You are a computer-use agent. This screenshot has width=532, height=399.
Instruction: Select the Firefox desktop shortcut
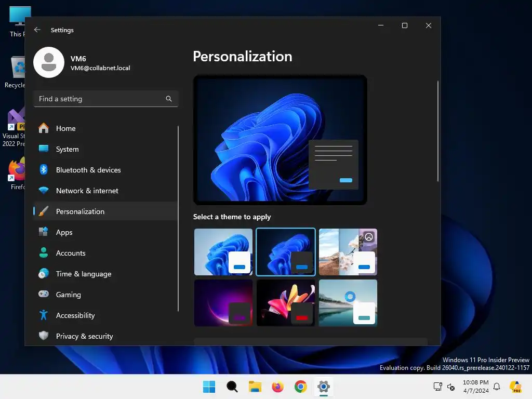point(17,174)
